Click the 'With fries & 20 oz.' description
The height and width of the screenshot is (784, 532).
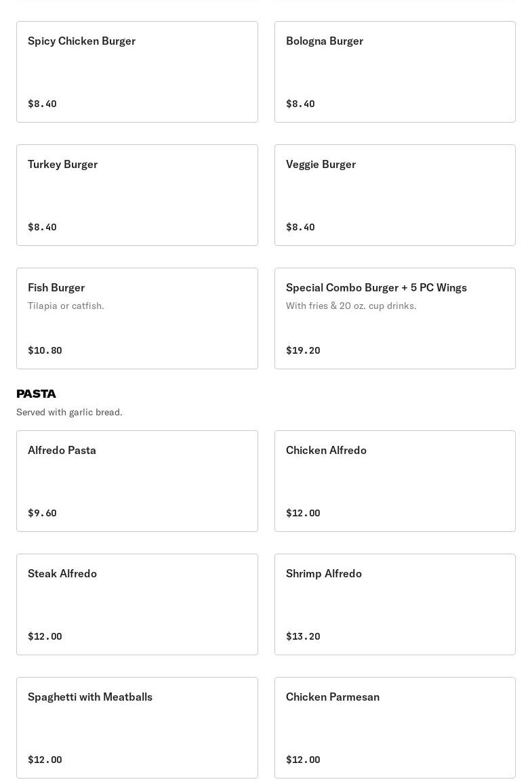[x=351, y=306]
